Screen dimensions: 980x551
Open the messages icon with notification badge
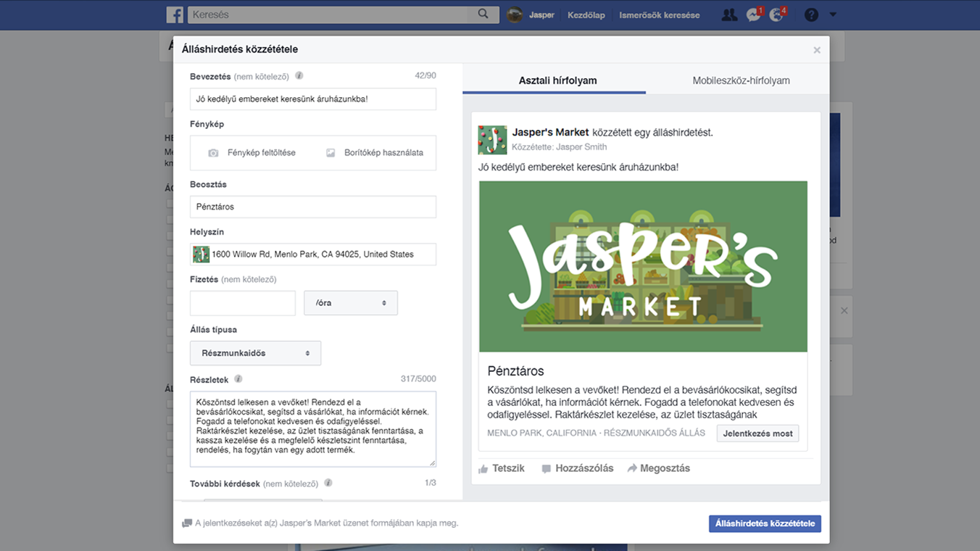point(753,14)
